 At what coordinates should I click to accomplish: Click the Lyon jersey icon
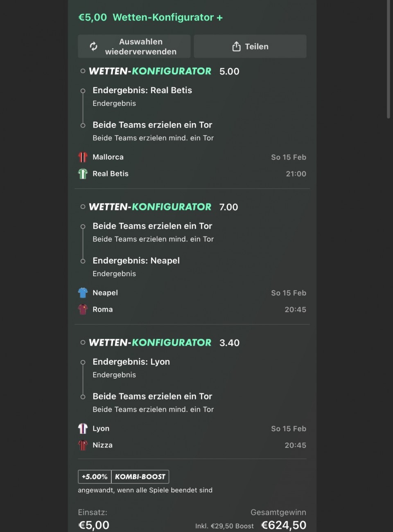pos(83,429)
